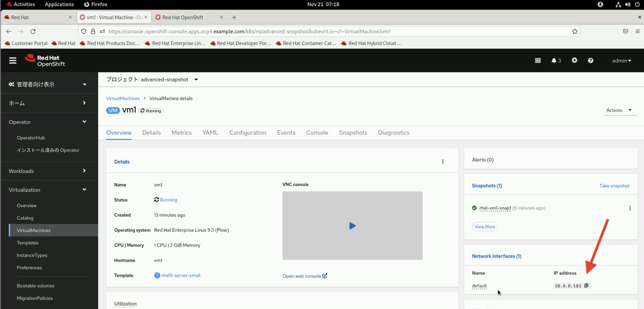Open the help question mark icon
644x309 pixels.
tap(590, 60)
